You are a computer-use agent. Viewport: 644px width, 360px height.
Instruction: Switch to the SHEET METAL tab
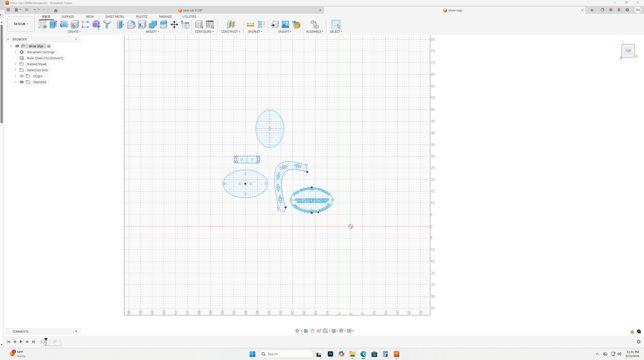pos(115,16)
